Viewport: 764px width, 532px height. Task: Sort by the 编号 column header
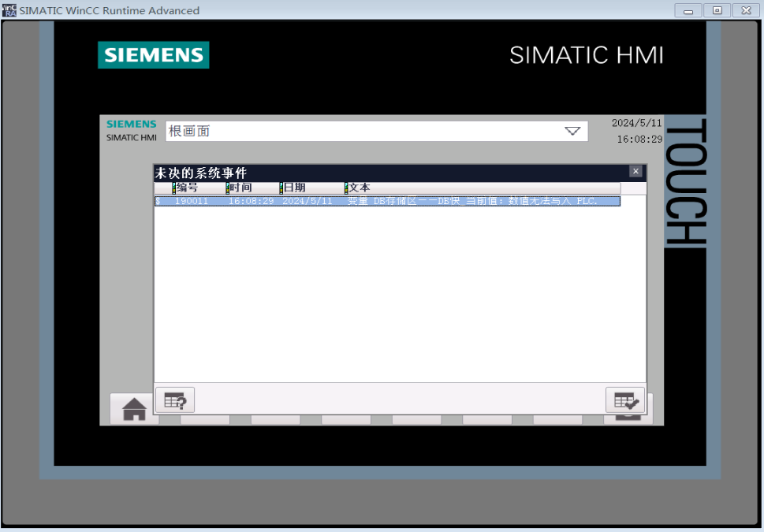tap(188, 188)
